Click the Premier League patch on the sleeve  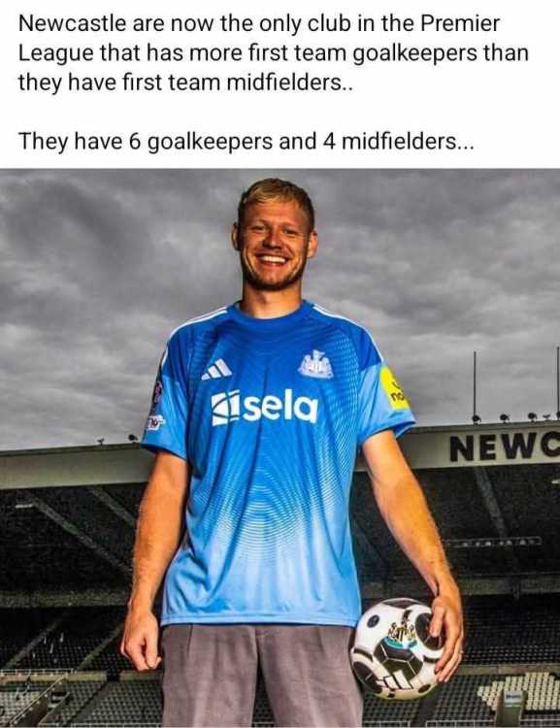point(156,397)
